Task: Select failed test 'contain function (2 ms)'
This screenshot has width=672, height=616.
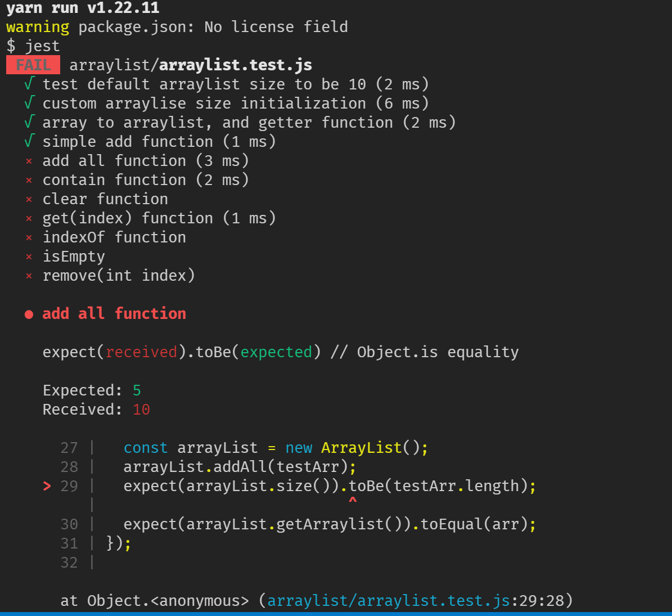Action: (137, 179)
